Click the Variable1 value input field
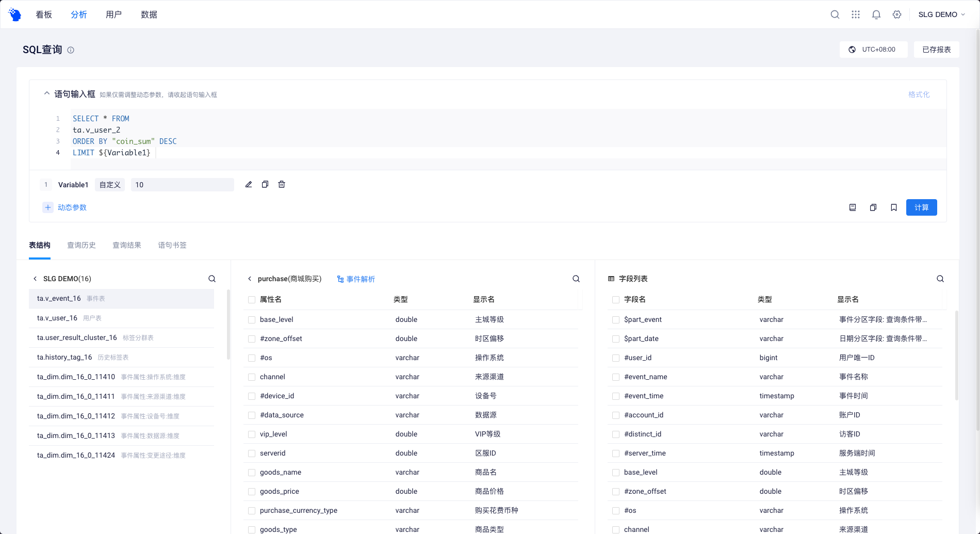 [x=182, y=185]
